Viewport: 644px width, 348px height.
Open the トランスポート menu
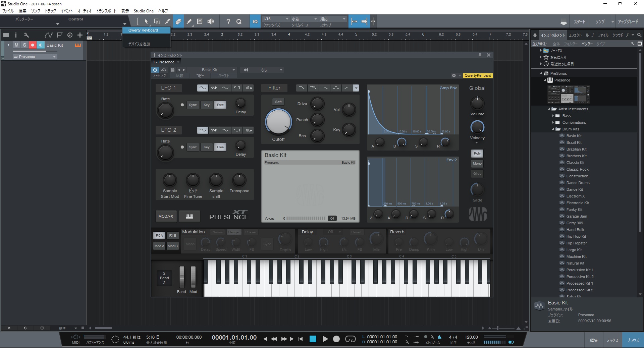click(x=106, y=11)
